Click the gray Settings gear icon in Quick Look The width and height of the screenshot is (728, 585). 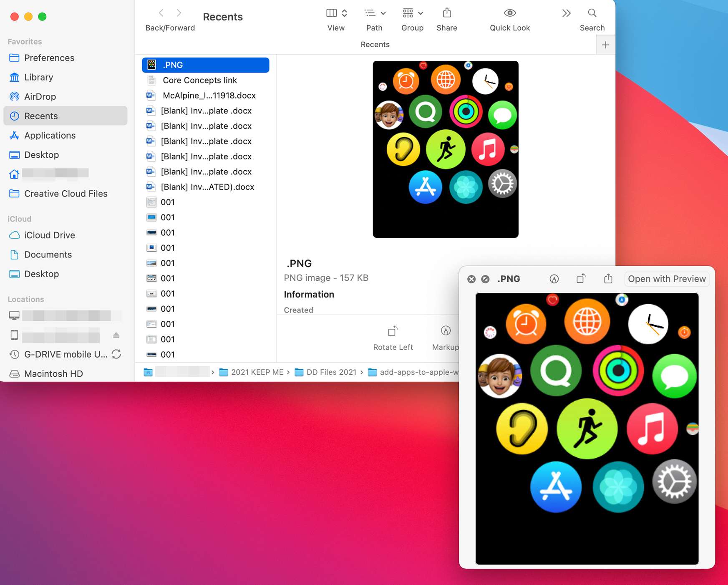(x=674, y=482)
